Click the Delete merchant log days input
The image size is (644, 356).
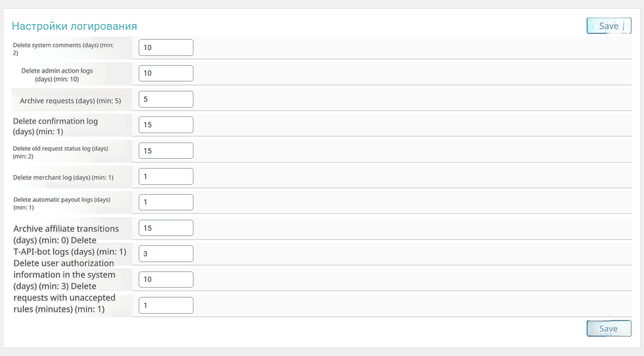coord(166,176)
